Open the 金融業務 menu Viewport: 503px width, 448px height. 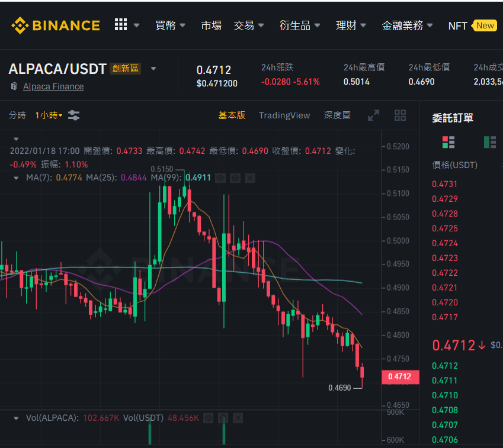(x=407, y=25)
